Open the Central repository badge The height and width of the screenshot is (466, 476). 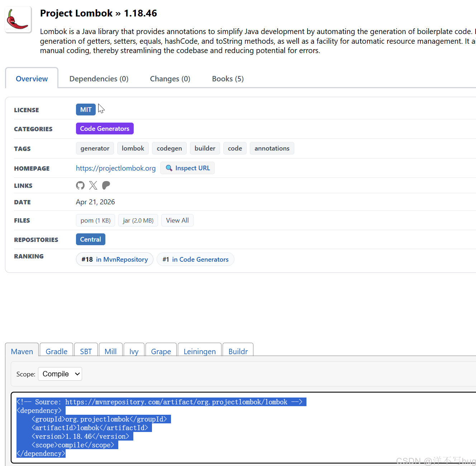(x=91, y=239)
